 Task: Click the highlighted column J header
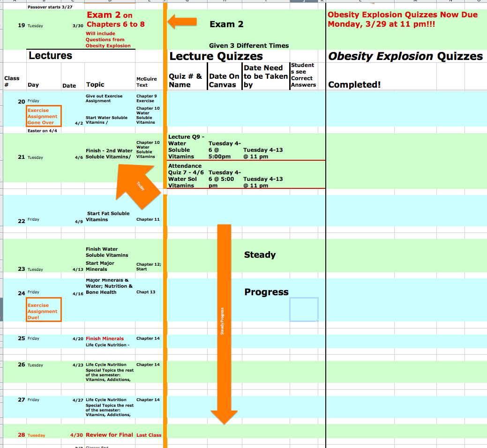303,1
